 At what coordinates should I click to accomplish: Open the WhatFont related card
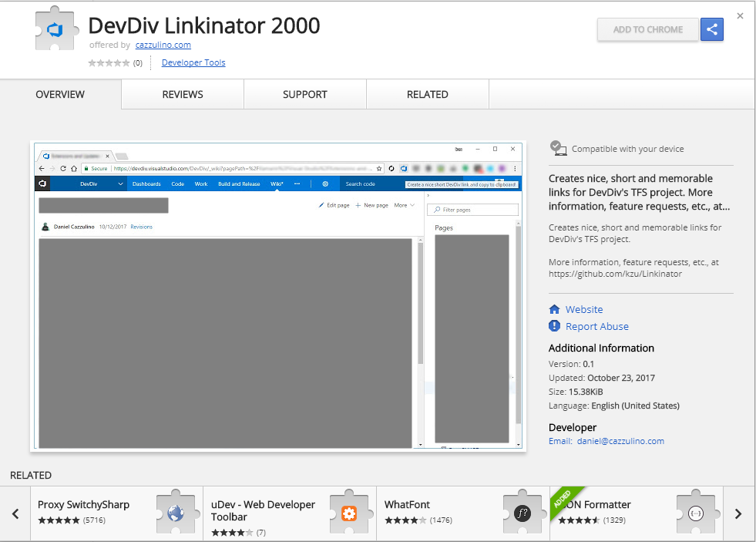(x=463, y=513)
